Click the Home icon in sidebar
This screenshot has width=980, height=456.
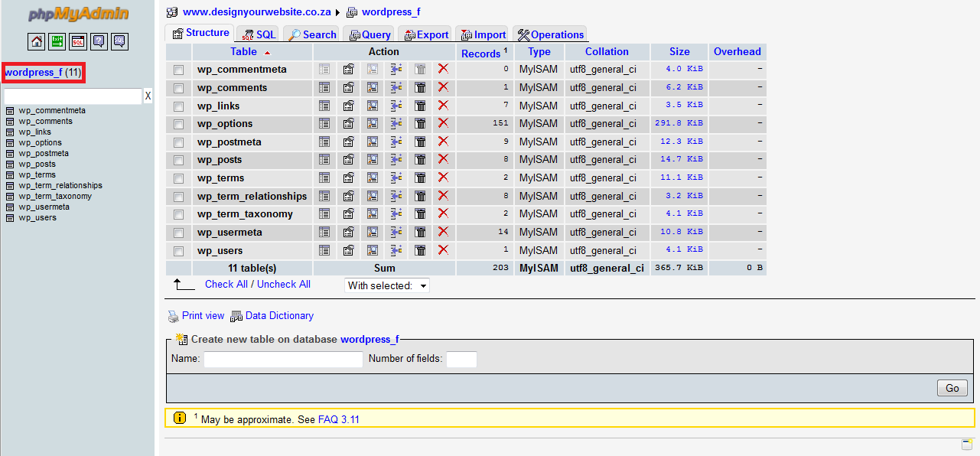pos(37,41)
